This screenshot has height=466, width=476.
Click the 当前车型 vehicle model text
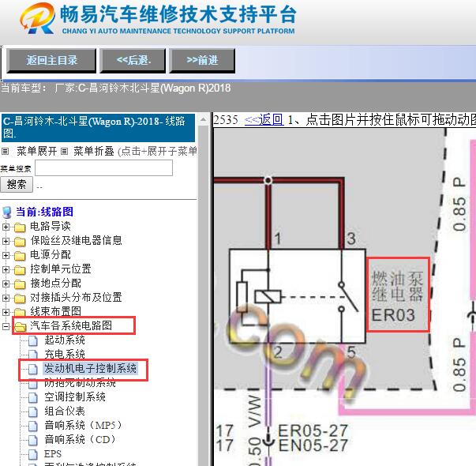(116, 88)
